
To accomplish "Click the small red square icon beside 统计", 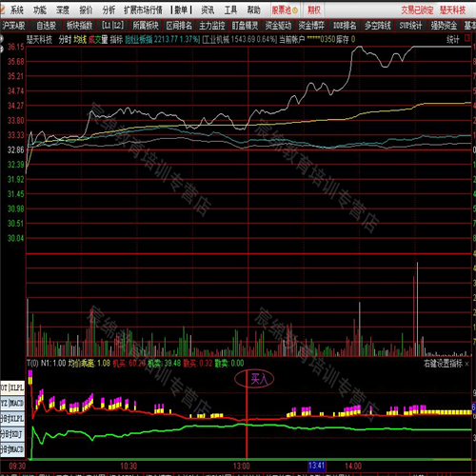I will [x=467, y=38].
